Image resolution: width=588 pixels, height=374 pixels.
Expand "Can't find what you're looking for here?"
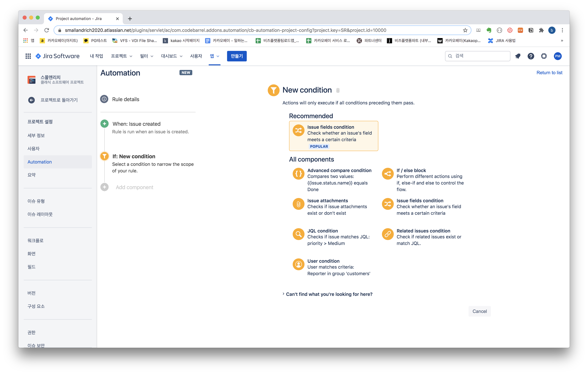click(329, 294)
